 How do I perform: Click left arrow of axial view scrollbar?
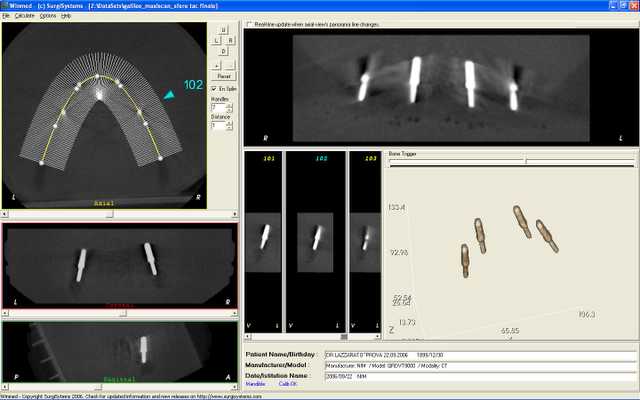pos(5,214)
